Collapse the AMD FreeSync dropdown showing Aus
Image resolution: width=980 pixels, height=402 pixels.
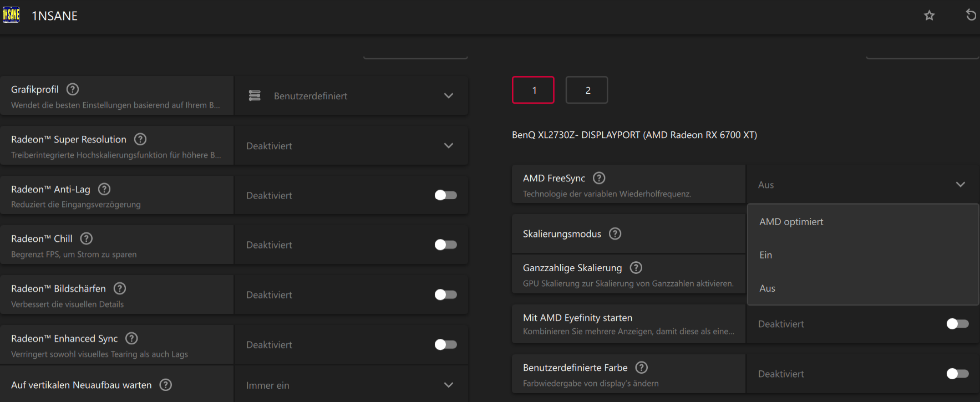point(862,185)
